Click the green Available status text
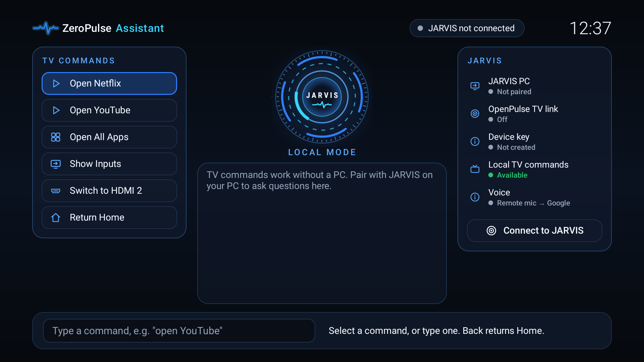The width and height of the screenshot is (644, 362). (x=512, y=175)
